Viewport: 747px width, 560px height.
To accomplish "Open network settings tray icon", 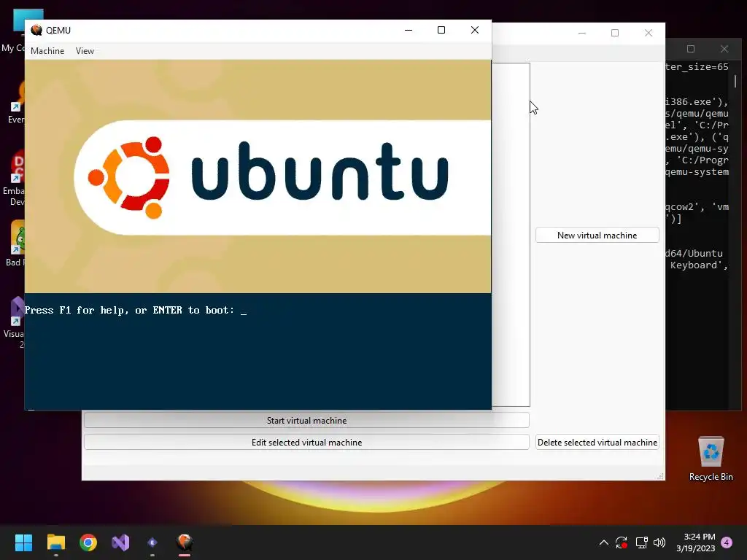I will pos(641,542).
